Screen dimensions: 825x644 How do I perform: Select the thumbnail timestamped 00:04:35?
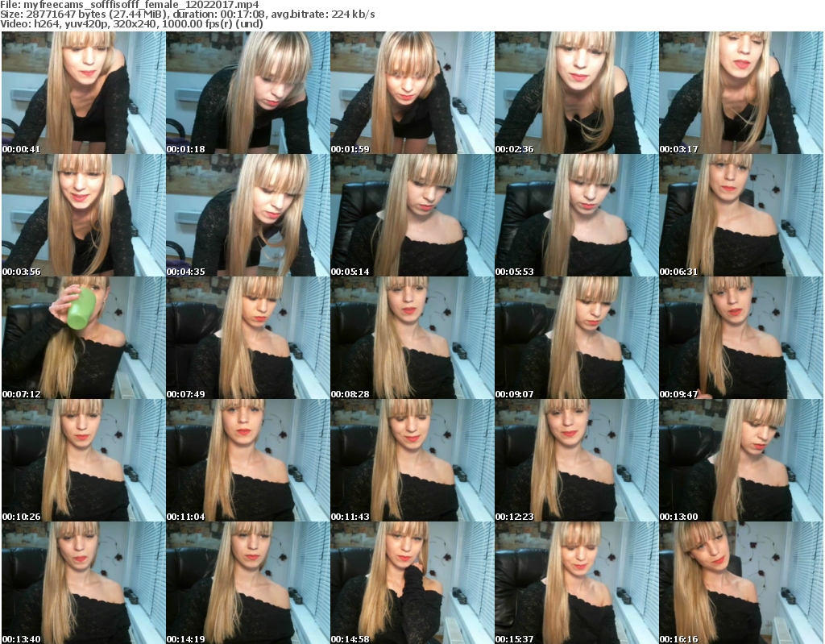[x=248, y=215]
